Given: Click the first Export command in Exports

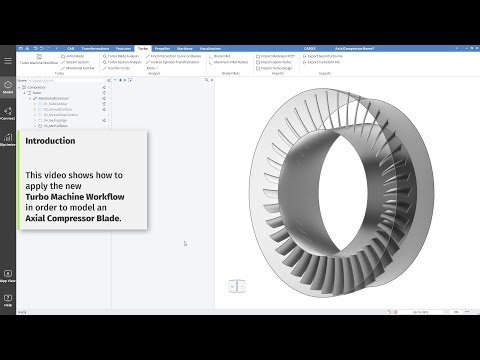Looking at the screenshot, I should 322,56.
